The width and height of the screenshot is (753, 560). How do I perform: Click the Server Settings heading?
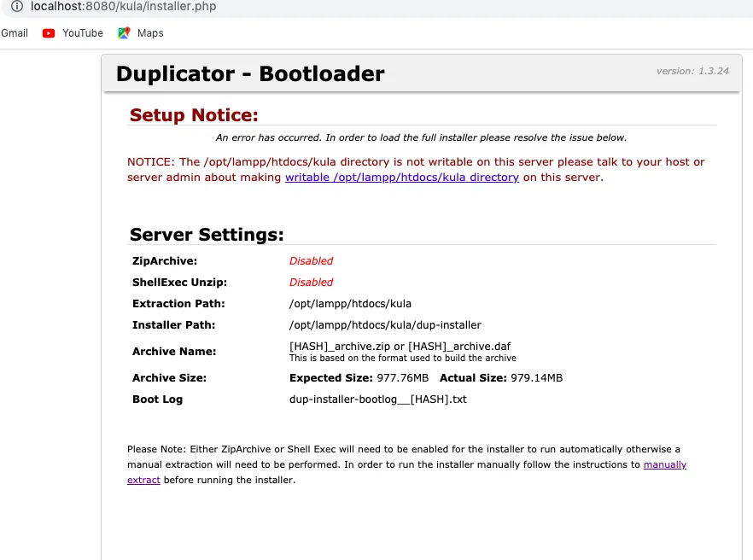pyautogui.click(x=207, y=235)
